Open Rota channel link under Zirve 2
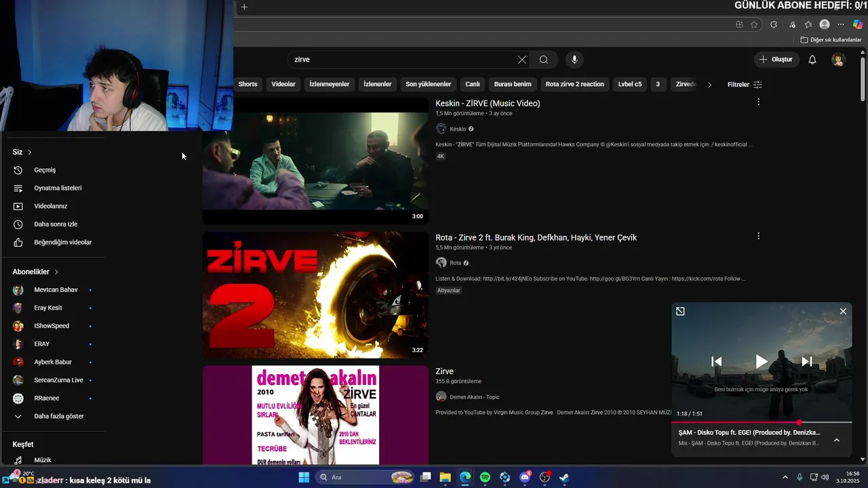This screenshot has width=868, height=488. pyautogui.click(x=455, y=263)
